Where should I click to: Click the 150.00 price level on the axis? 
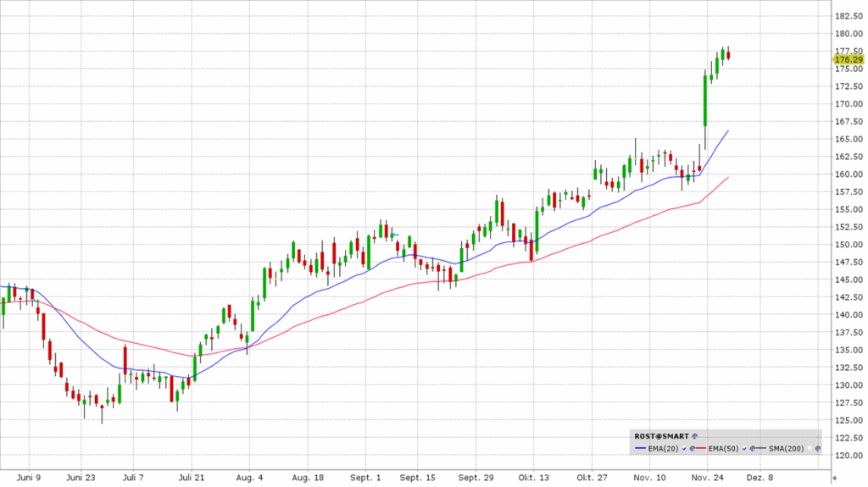[848, 245]
